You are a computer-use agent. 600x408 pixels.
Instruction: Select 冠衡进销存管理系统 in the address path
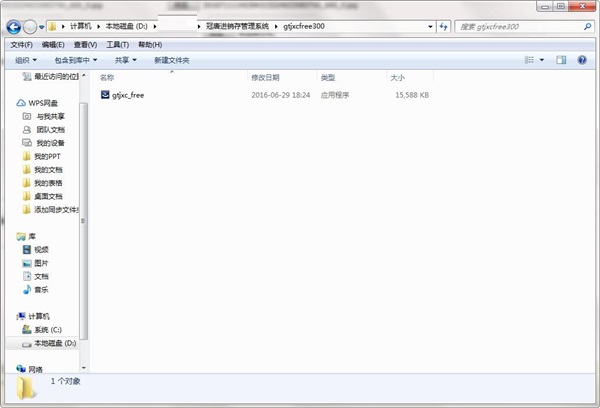[x=237, y=26]
